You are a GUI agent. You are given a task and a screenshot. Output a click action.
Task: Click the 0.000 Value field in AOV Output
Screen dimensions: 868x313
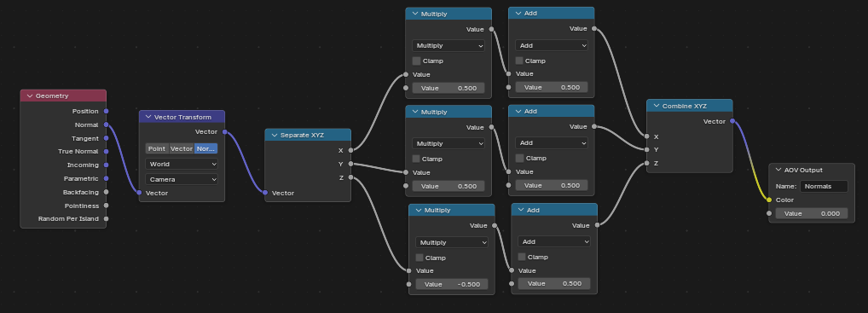(812, 213)
